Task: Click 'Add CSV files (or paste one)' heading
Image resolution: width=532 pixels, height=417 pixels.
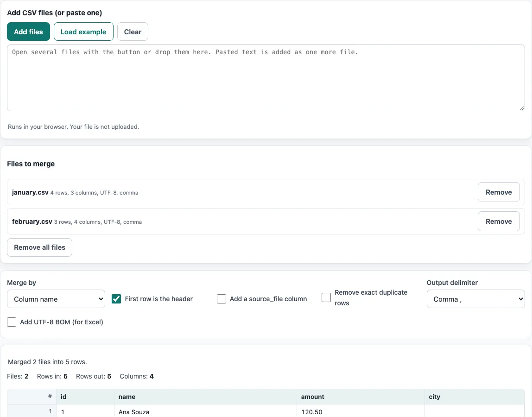Action: click(x=55, y=13)
